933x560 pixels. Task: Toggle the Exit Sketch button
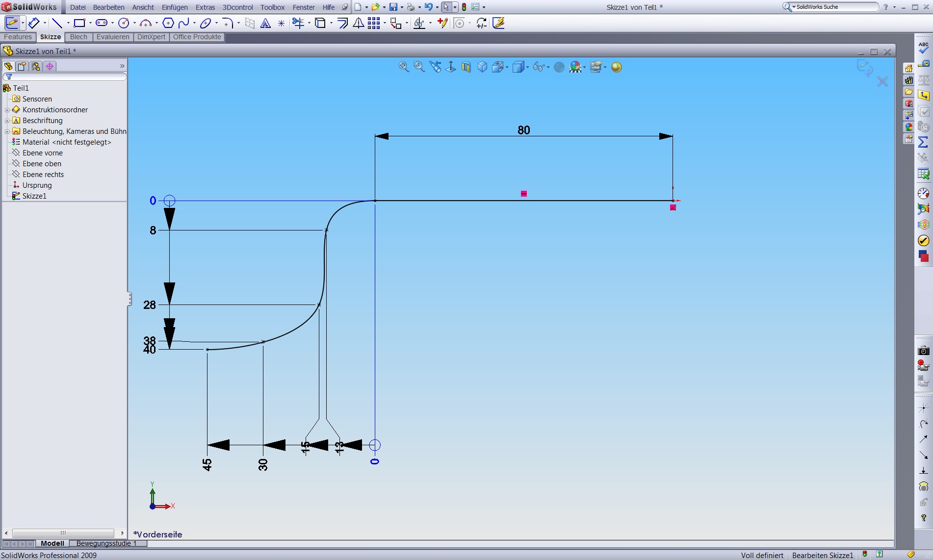click(11, 23)
